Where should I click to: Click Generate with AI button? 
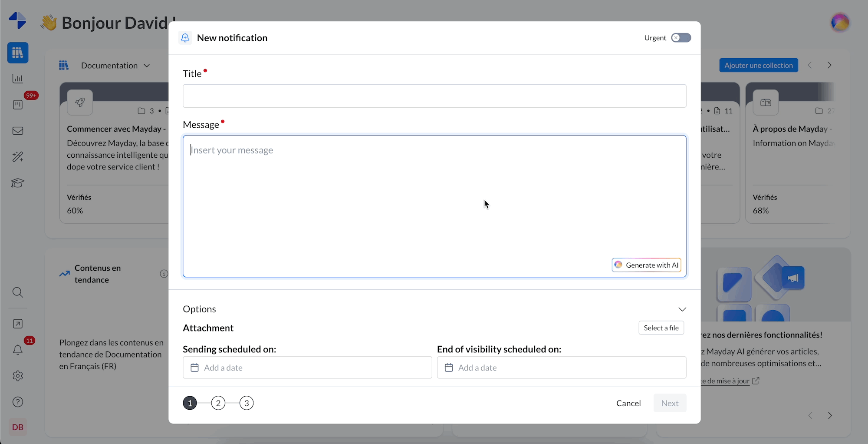[x=646, y=265]
